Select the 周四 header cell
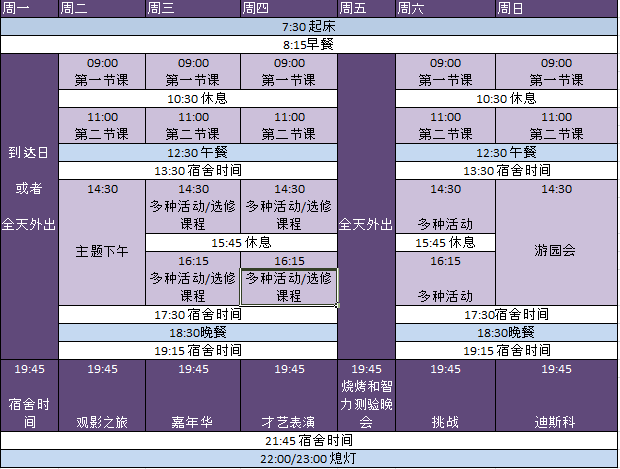Screen dimensions: 620x469 [x=289, y=8]
